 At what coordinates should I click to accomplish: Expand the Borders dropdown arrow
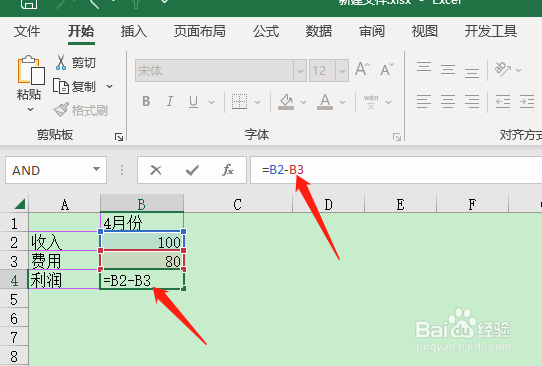257,102
